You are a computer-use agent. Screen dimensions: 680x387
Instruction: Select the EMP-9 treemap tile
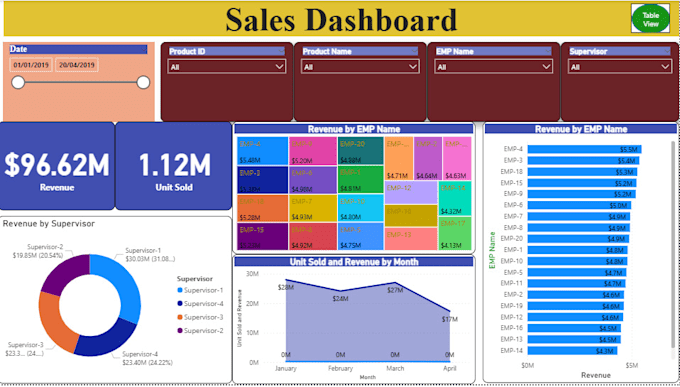coord(313,151)
